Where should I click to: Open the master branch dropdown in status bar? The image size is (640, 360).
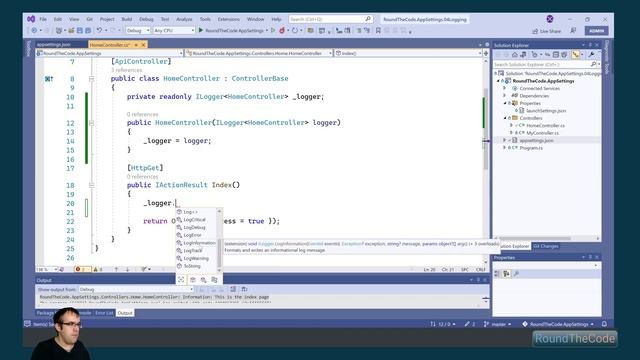pyautogui.click(x=498, y=324)
